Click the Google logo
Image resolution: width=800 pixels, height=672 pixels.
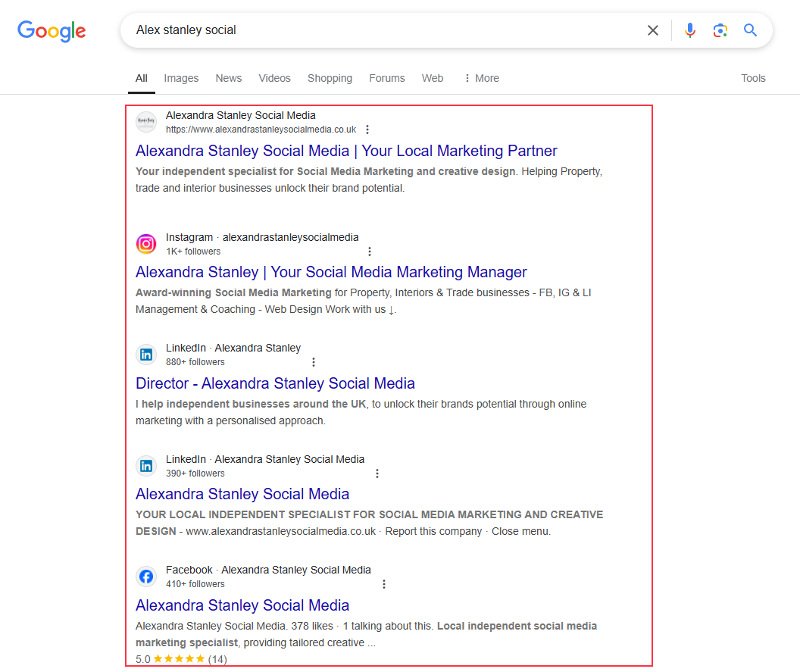(x=52, y=30)
